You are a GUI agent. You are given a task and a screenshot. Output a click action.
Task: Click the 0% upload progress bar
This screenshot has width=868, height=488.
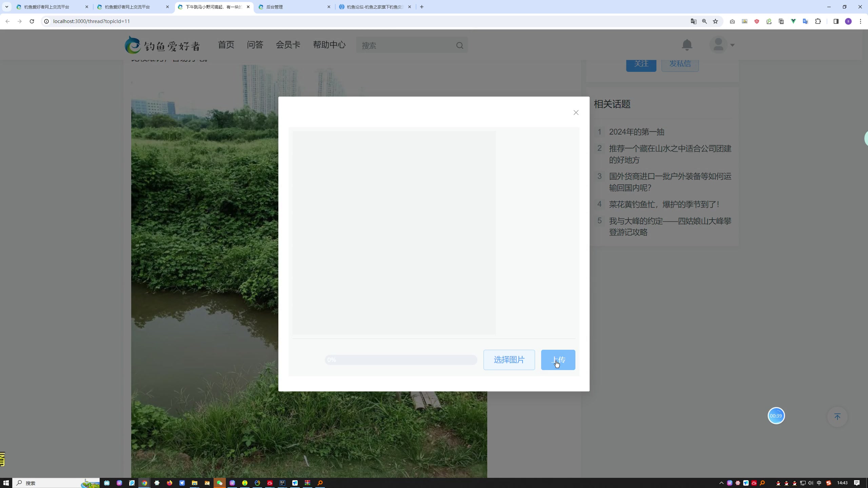click(401, 360)
